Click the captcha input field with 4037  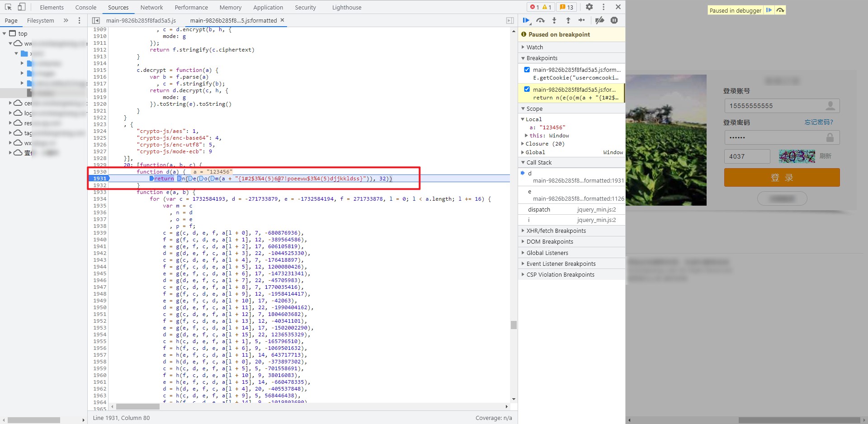click(747, 156)
